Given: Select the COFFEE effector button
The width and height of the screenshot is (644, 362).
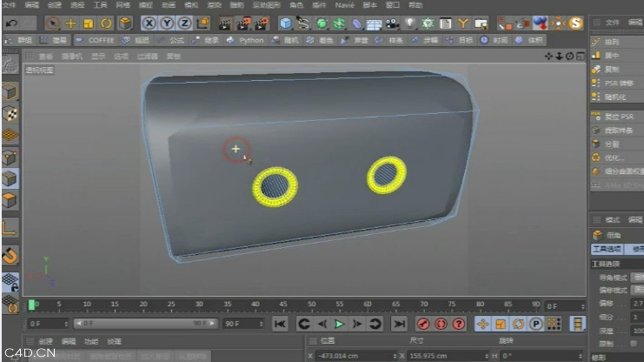Looking at the screenshot, I should click(95, 40).
